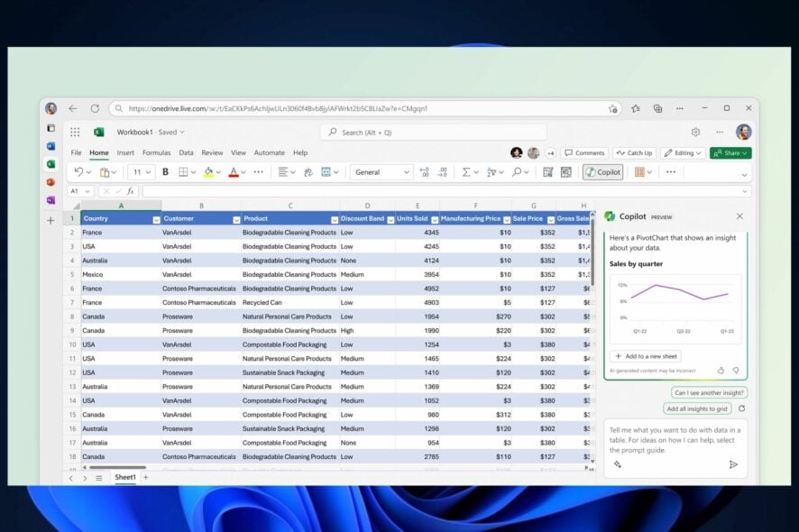This screenshot has width=799, height=532.
Task: Click the Increase decimal icon
Action: [x=424, y=172]
